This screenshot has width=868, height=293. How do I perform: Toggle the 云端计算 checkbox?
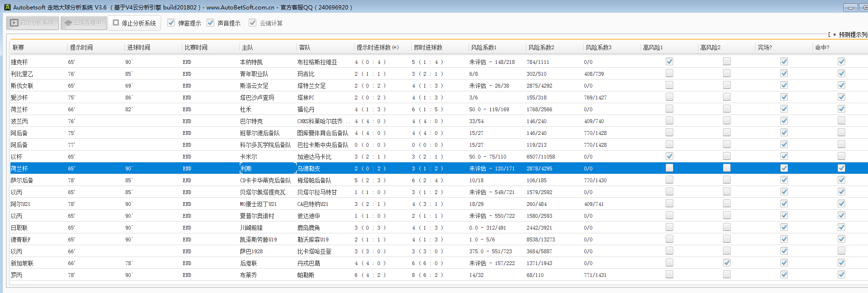point(253,23)
